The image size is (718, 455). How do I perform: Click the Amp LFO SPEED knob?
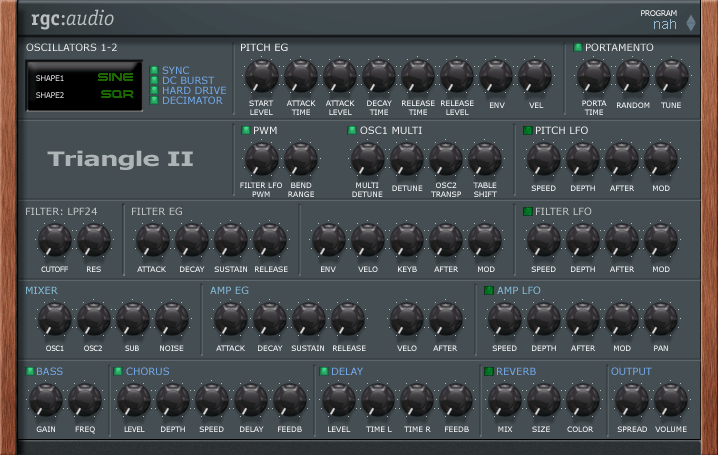504,319
